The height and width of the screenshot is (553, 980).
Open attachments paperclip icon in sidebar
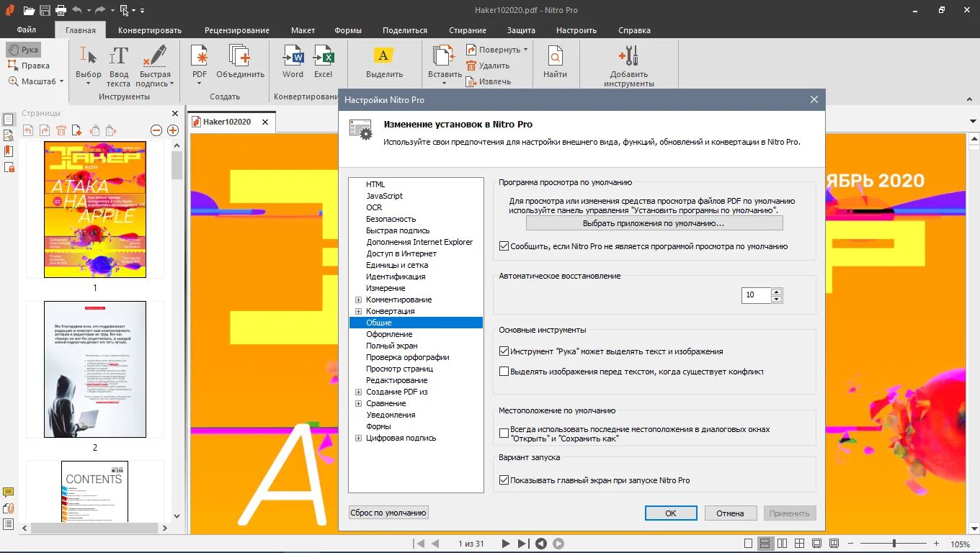tap(9, 508)
